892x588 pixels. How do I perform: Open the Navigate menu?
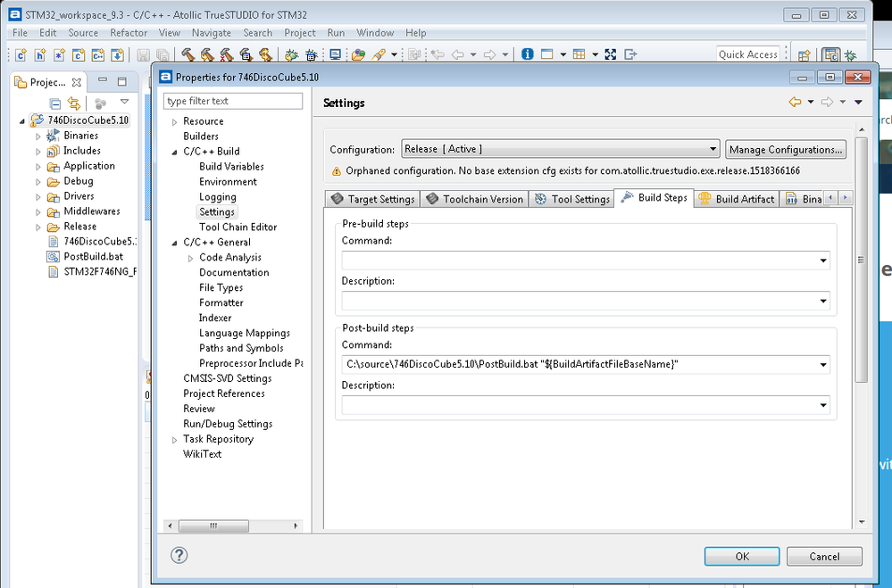[x=211, y=33]
